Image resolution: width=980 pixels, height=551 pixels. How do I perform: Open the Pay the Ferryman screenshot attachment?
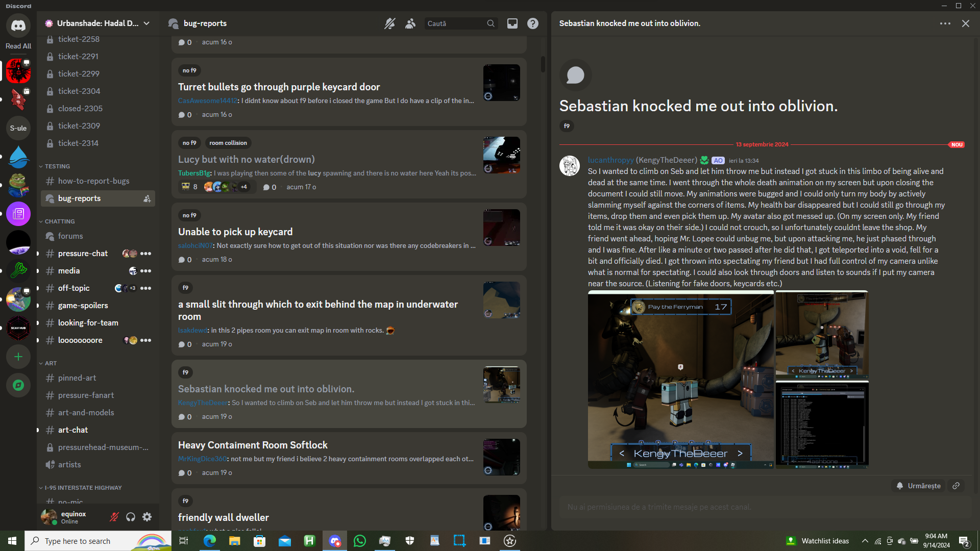[x=680, y=379]
